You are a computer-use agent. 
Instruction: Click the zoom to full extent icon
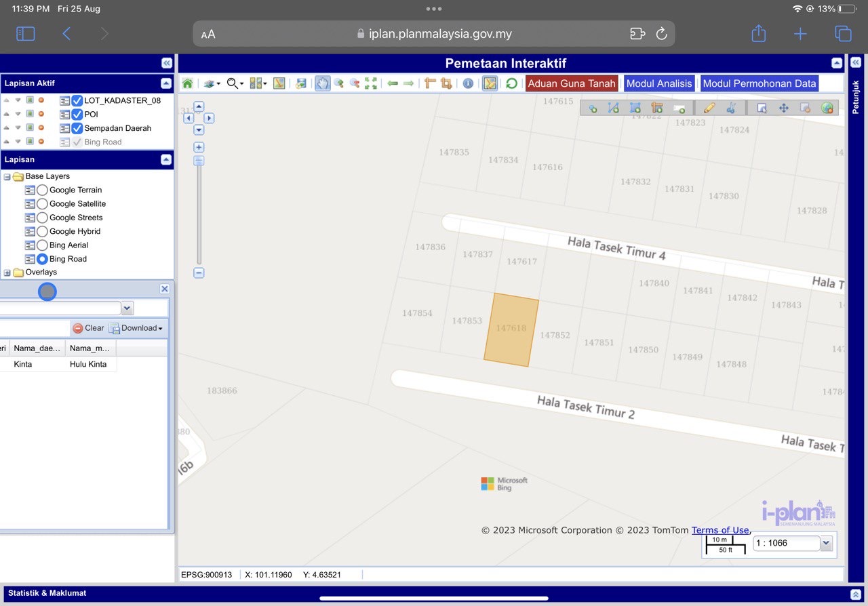coord(371,83)
